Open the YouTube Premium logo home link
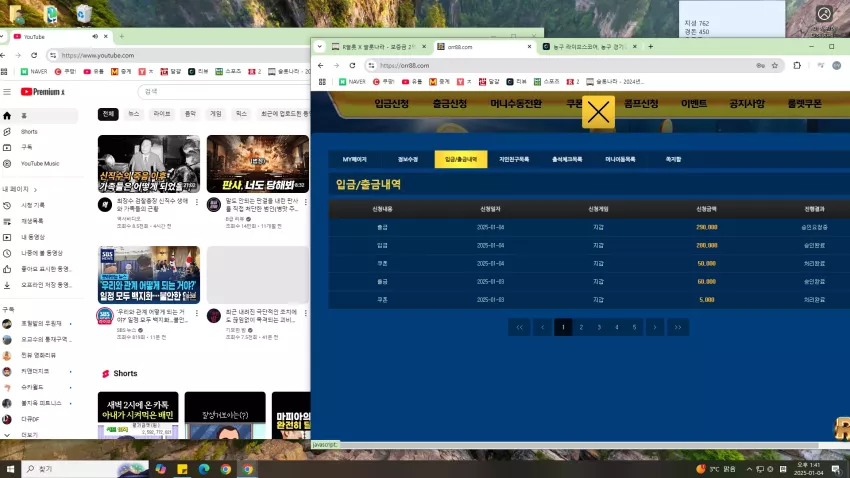 click(42, 92)
